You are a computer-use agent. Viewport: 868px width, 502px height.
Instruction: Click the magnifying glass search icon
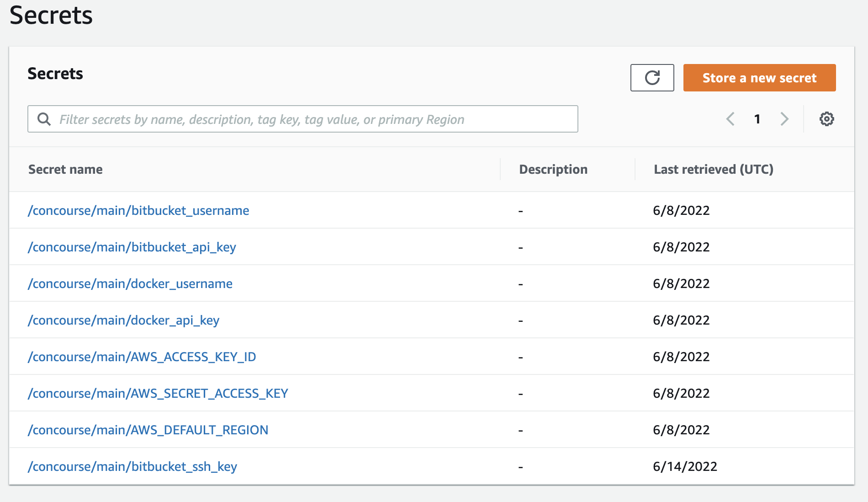[44, 119]
